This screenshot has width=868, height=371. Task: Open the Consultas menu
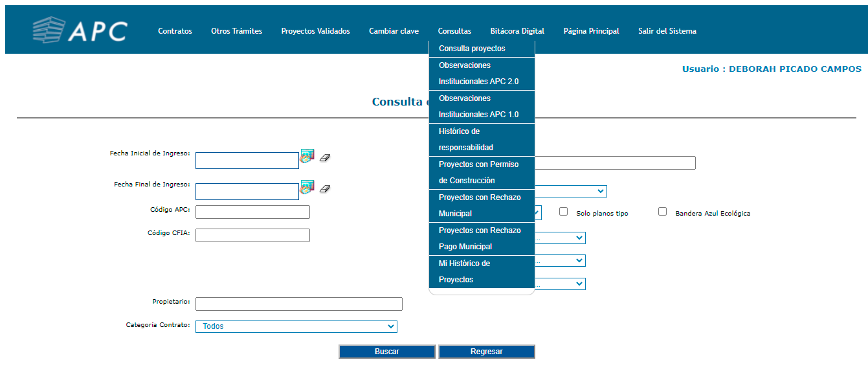tap(454, 31)
